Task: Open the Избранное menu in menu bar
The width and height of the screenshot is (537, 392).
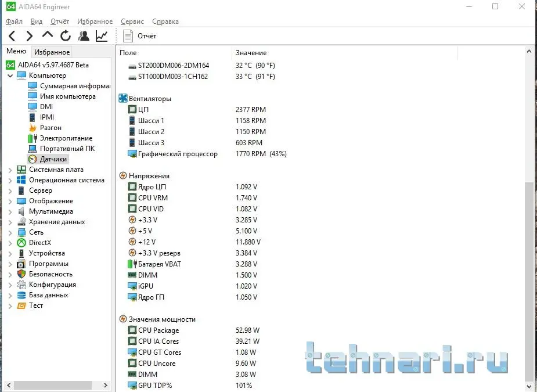Action: point(95,21)
